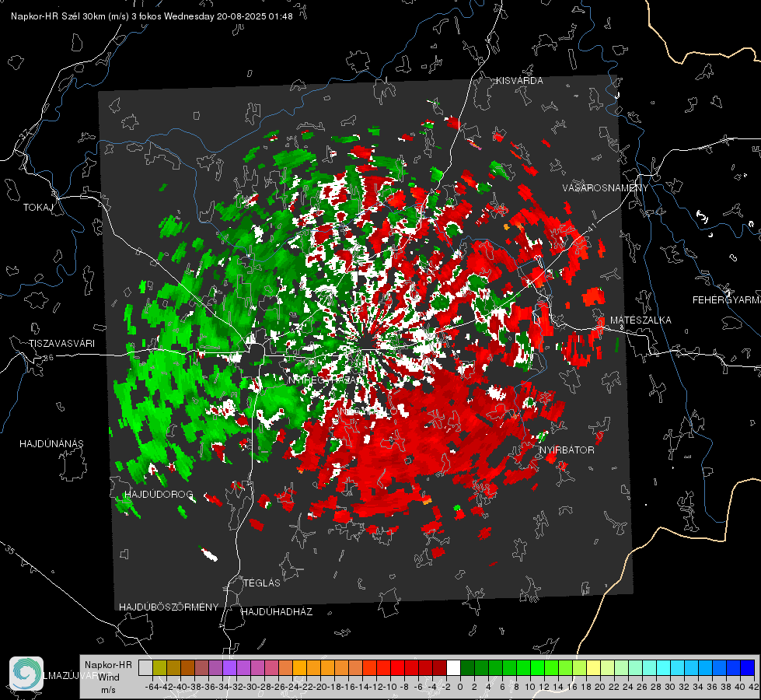Select the TISZAVASVÁRI label on map
Viewport: 761px width, 700px height.
[61, 344]
